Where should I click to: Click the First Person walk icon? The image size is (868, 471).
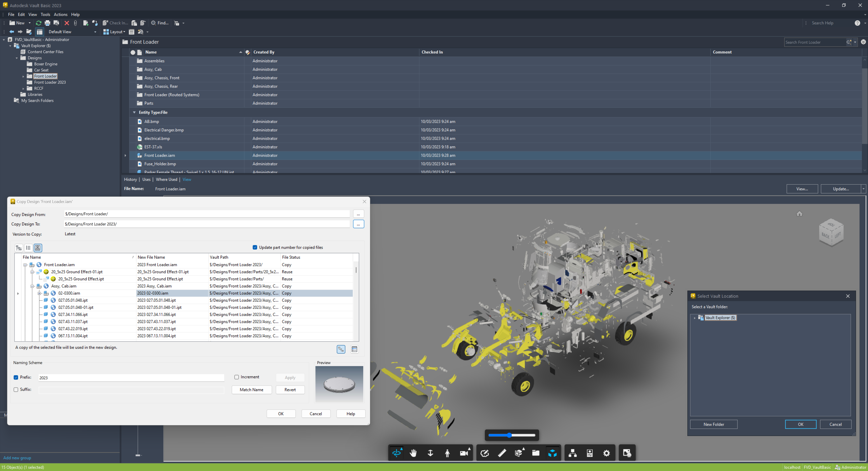447,453
